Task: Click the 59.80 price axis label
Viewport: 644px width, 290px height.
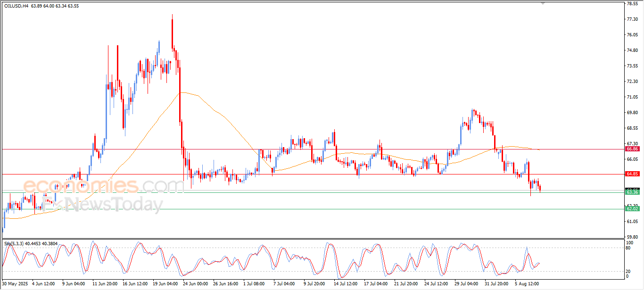Action: tap(632, 237)
